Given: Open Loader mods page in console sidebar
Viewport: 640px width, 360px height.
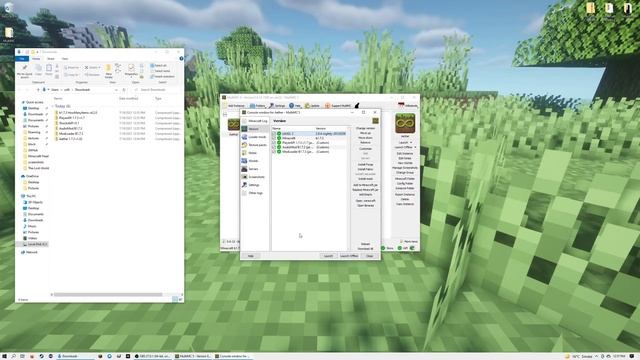Looking at the screenshot, I should (254, 137).
